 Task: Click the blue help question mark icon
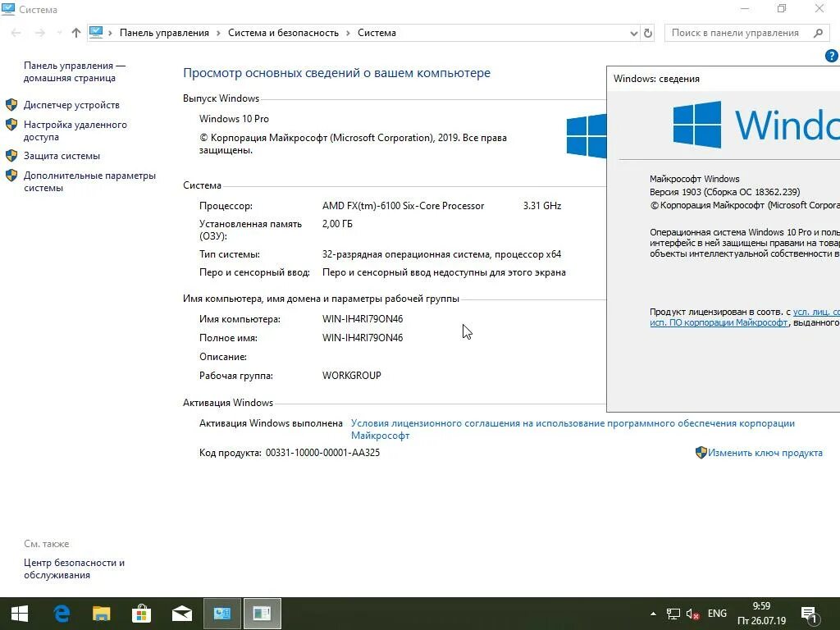[832, 56]
